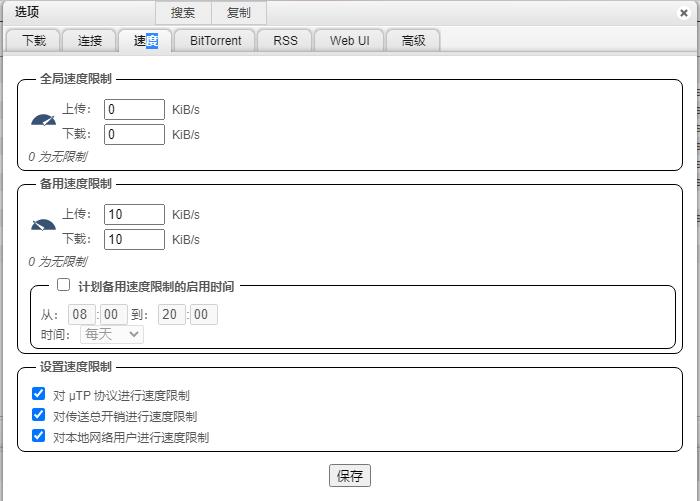
Task: Click the schedule end hour 20 field
Action: coord(172,314)
